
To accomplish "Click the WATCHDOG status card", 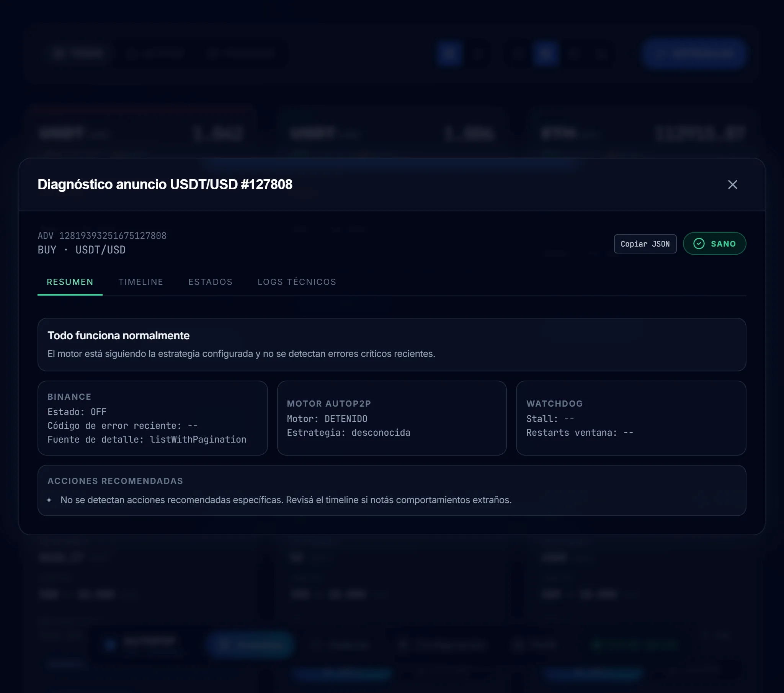I will [x=631, y=418].
